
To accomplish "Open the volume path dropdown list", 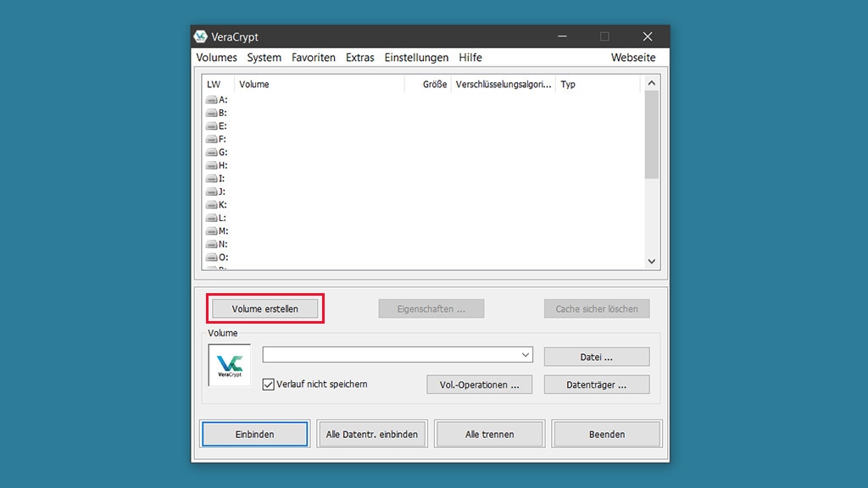I will coord(526,354).
